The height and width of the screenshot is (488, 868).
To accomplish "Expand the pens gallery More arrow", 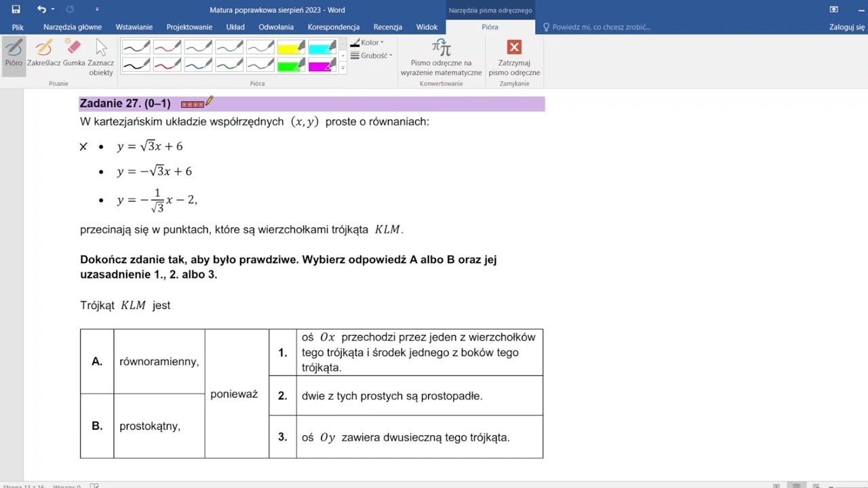I will tap(342, 68).
